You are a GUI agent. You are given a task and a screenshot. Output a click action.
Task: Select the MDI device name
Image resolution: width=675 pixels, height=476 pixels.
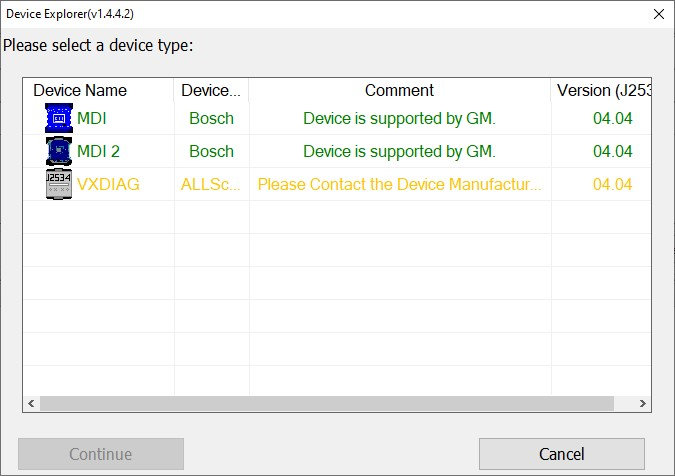click(92, 119)
